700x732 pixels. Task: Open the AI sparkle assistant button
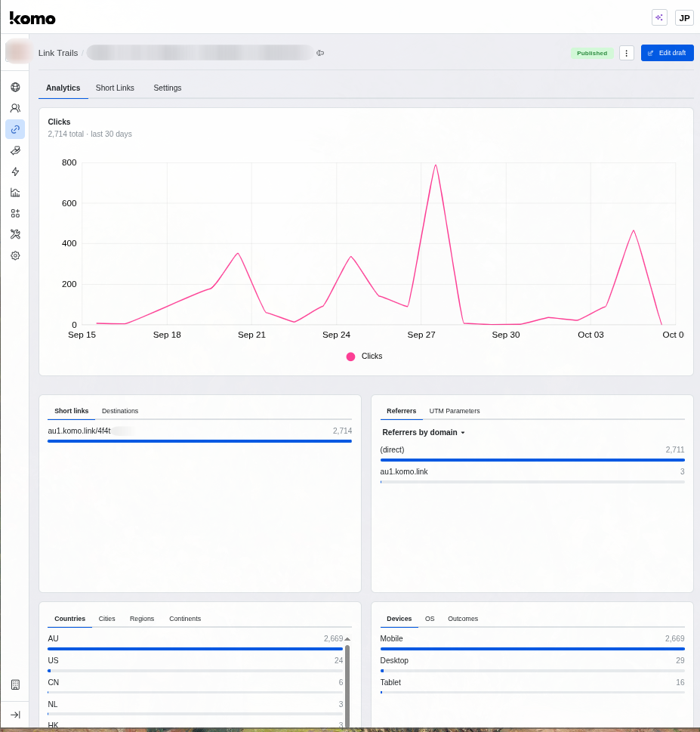659,17
